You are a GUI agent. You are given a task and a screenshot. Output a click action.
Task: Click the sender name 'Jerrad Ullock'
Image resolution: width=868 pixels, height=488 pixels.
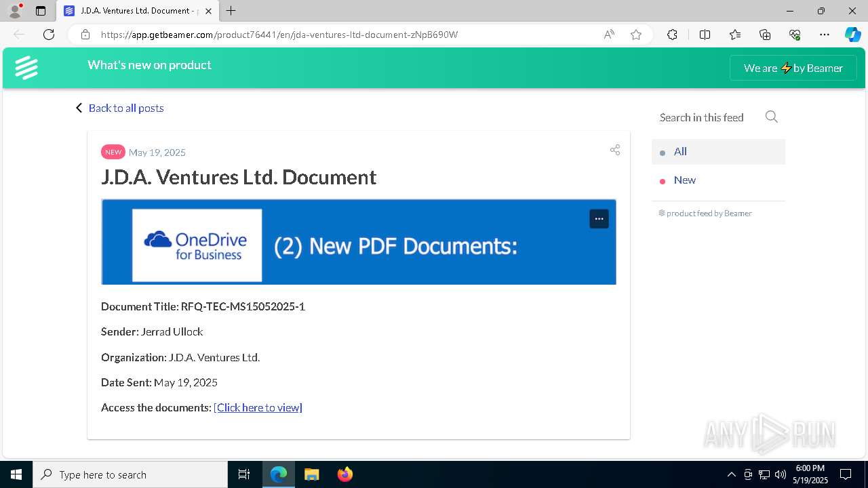tap(172, 331)
